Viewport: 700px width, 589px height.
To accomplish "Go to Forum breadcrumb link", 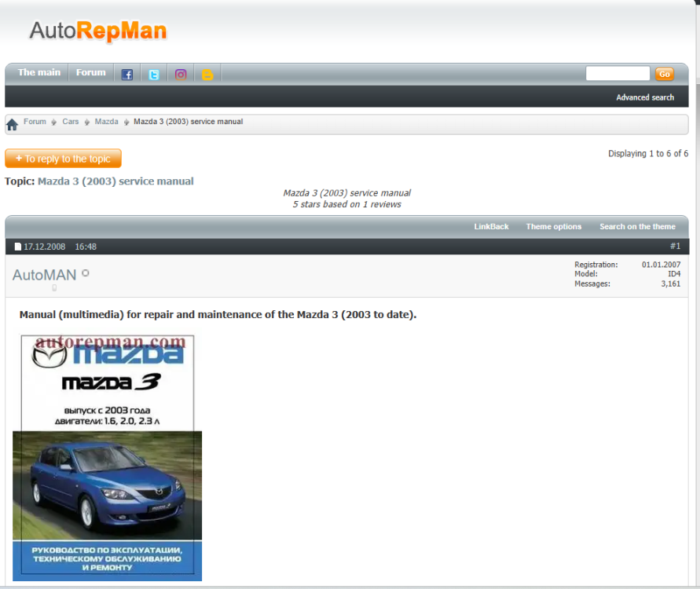I will click(x=35, y=122).
